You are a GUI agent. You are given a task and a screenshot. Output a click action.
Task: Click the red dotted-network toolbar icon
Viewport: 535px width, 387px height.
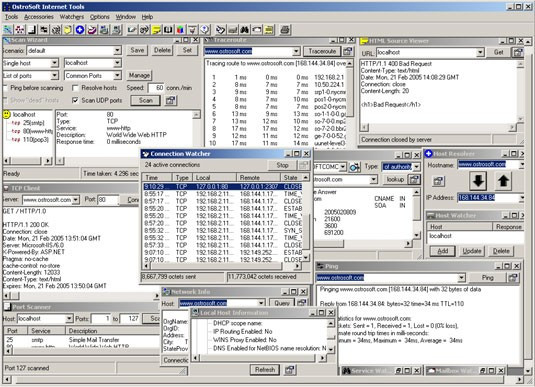click(19, 30)
